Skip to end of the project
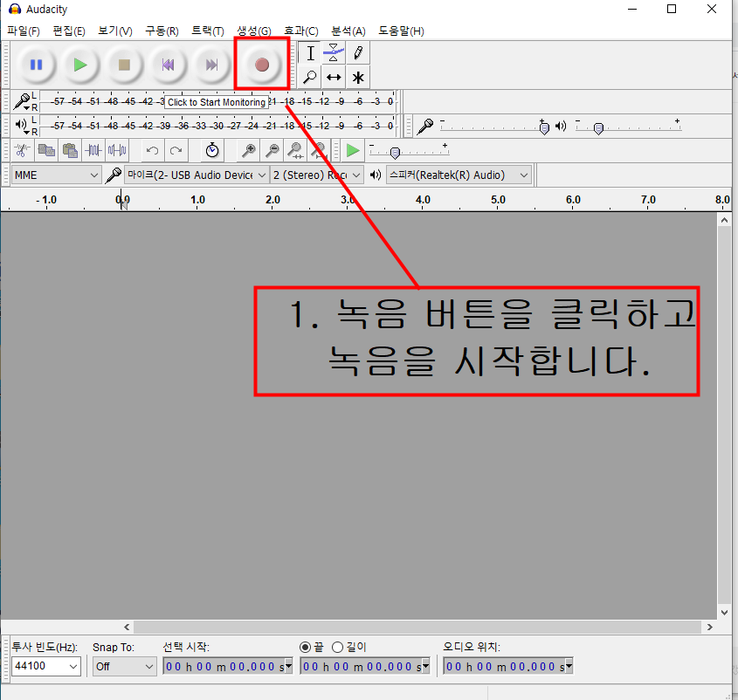The height and width of the screenshot is (700, 738). pos(212,65)
